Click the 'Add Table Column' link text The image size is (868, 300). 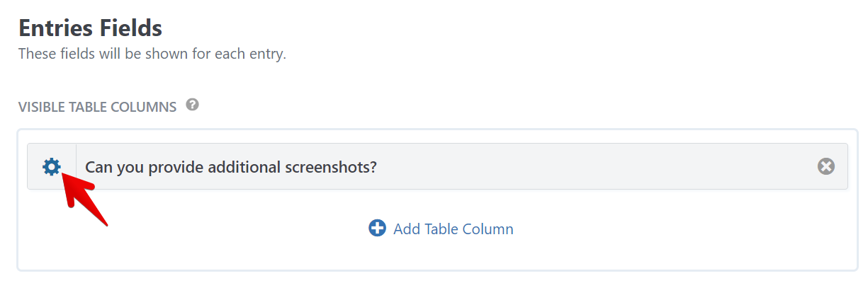[453, 229]
